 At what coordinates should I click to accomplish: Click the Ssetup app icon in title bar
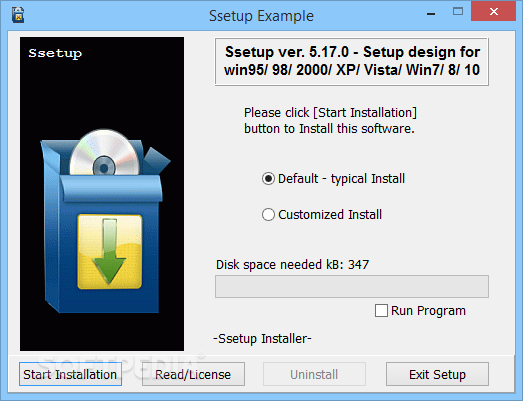(18, 15)
